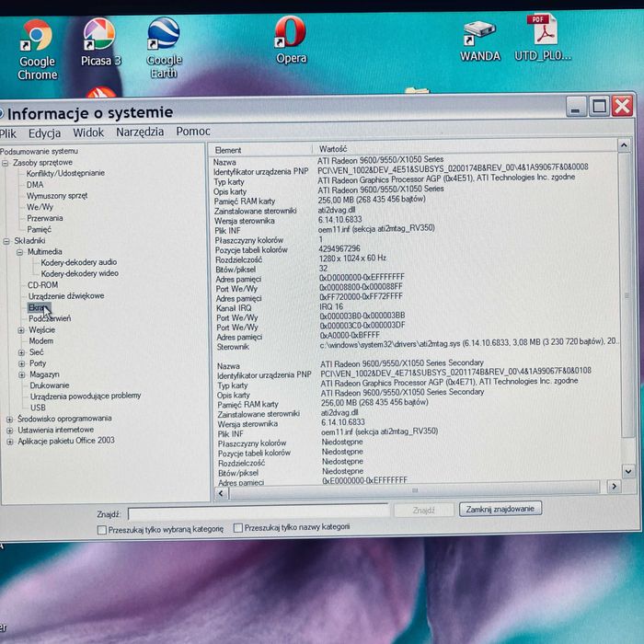Open the Opera browser icon
Screen dimensions: 644x644
pyautogui.click(x=291, y=40)
